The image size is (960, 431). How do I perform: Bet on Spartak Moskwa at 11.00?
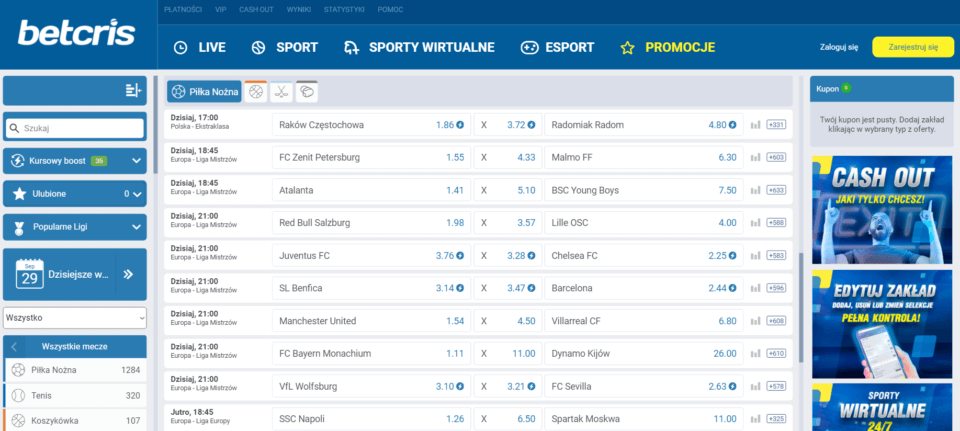644,419
